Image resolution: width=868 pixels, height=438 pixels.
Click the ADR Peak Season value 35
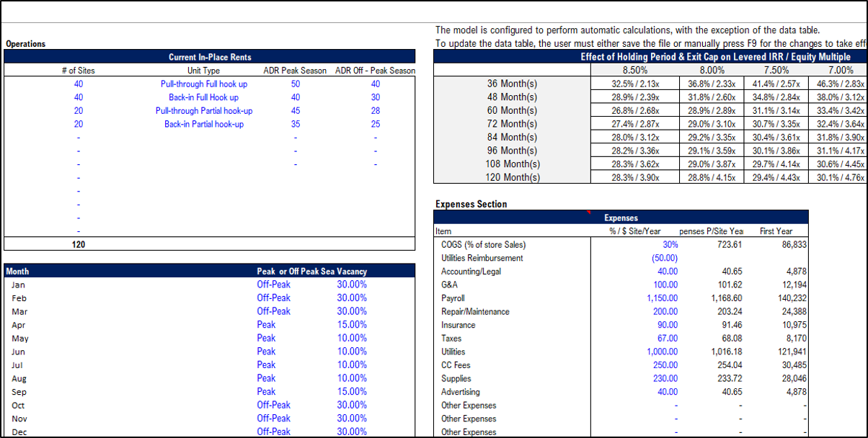coord(296,124)
